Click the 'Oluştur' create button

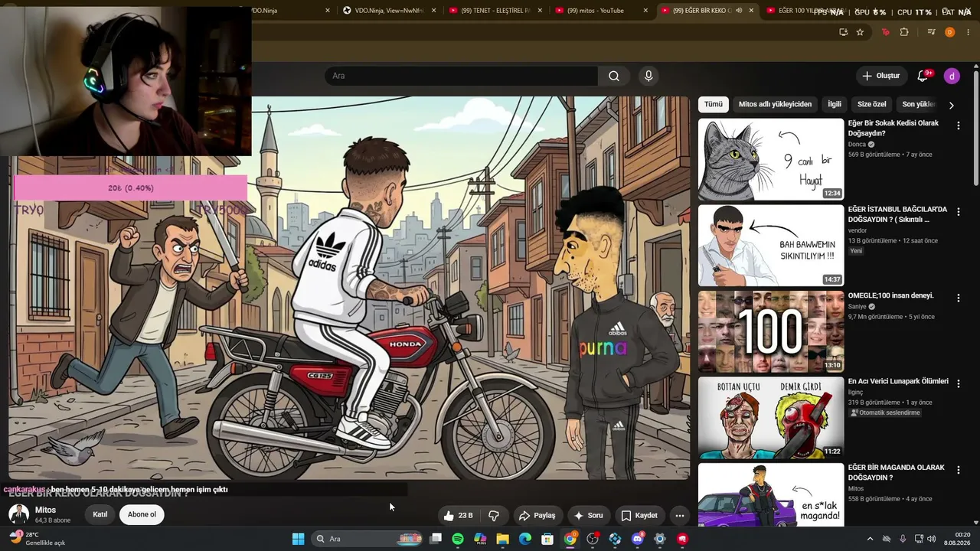coord(880,76)
